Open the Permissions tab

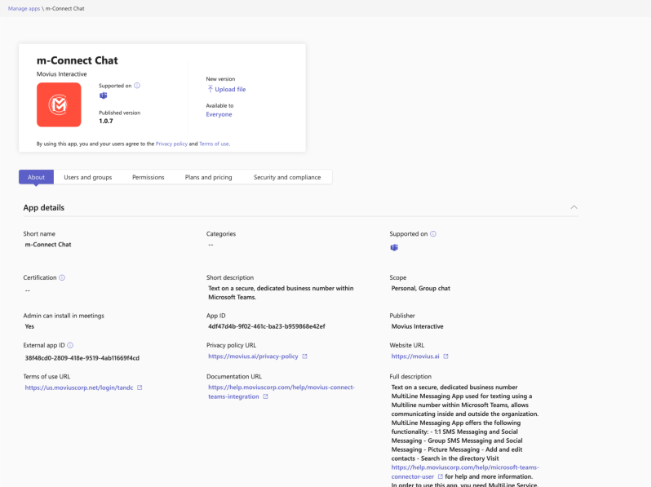click(x=148, y=177)
